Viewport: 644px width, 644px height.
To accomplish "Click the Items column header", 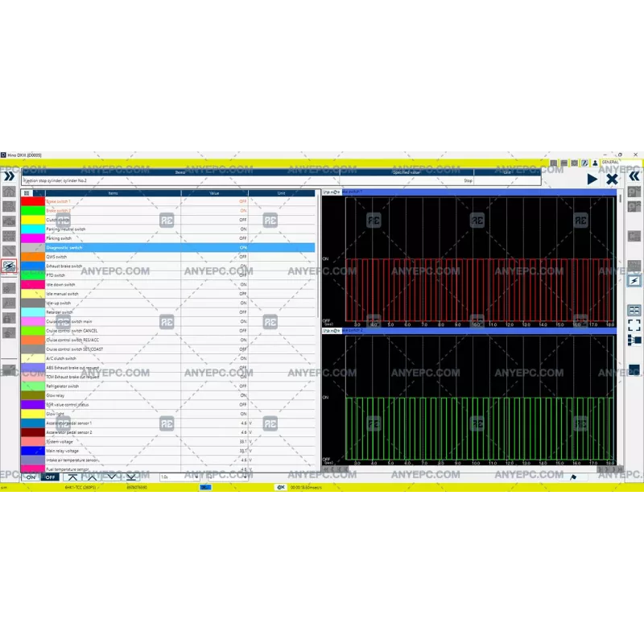I will point(113,193).
